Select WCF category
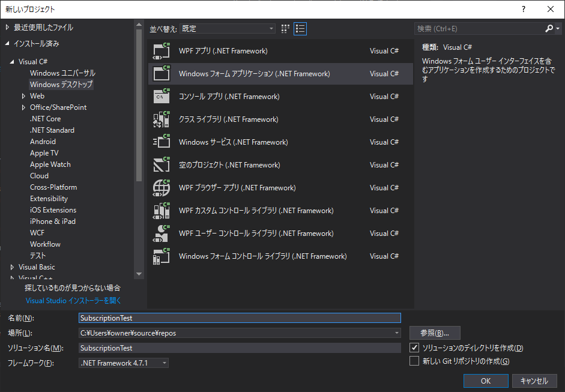The width and height of the screenshot is (565, 392). tap(37, 233)
